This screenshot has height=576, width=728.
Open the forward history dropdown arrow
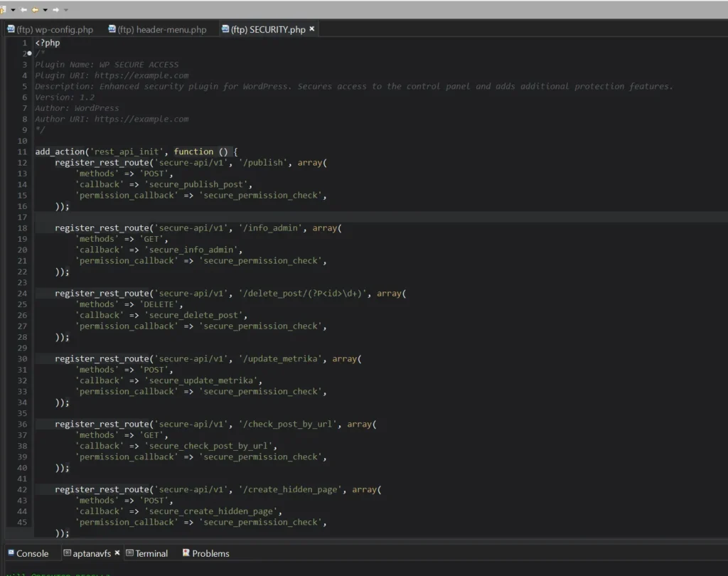(66, 10)
